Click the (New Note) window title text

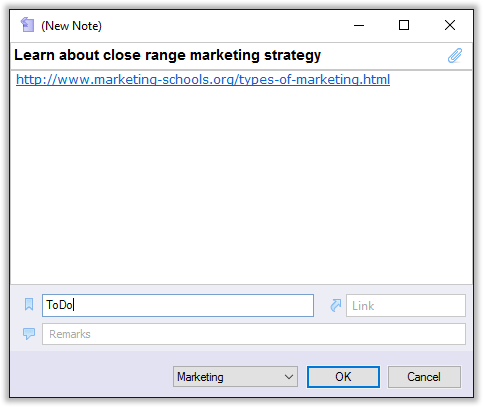(x=71, y=26)
